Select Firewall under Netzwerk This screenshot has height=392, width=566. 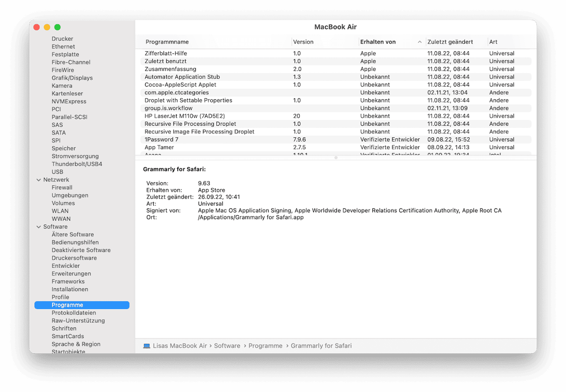click(x=62, y=188)
